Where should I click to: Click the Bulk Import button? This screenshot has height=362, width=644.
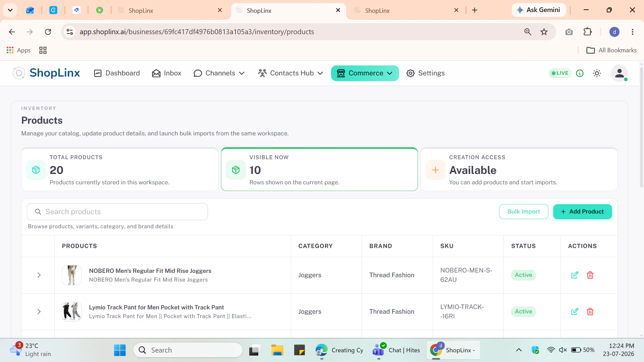click(x=524, y=212)
